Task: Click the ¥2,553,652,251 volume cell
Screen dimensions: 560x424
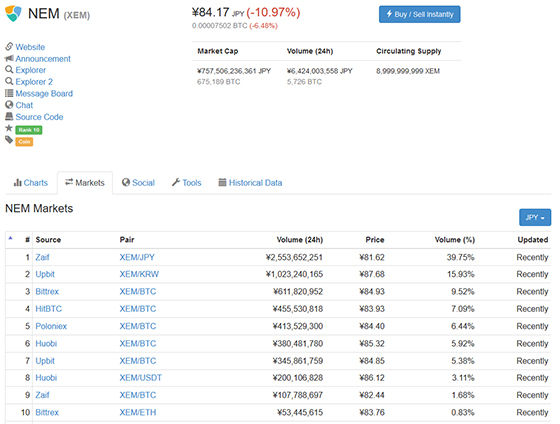Action: [294, 257]
